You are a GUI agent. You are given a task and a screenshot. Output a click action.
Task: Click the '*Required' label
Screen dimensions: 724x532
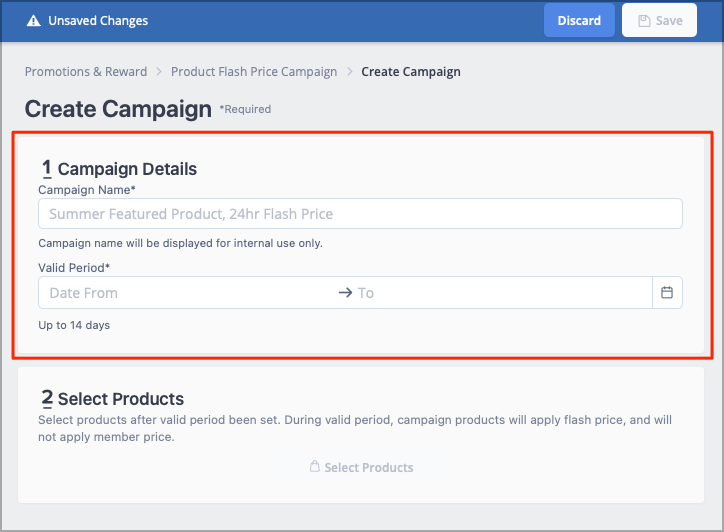245,109
